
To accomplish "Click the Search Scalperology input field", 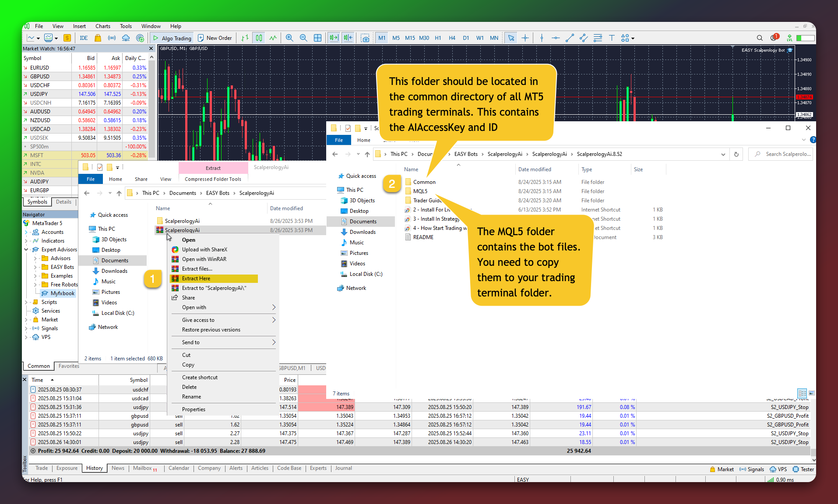I will click(x=787, y=154).
